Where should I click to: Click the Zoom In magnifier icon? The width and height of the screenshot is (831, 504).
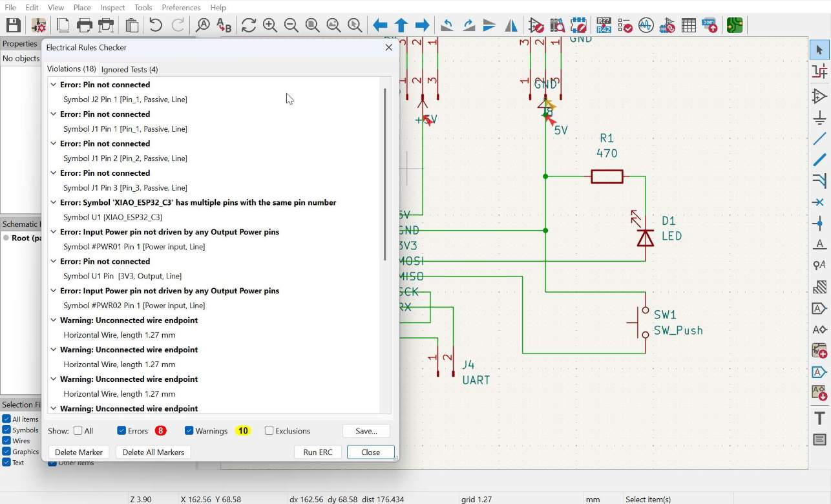[x=270, y=25]
